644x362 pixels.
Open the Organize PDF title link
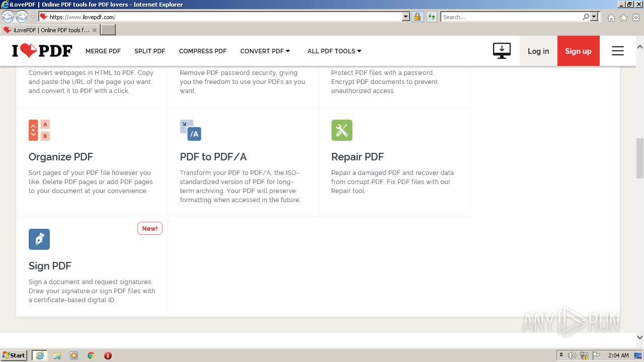61,157
